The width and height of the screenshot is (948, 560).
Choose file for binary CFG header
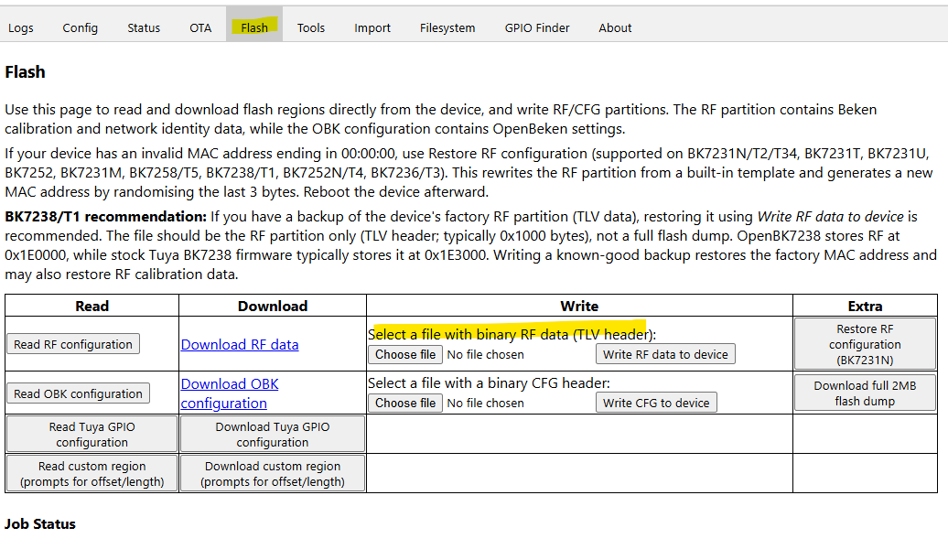click(405, 403)
